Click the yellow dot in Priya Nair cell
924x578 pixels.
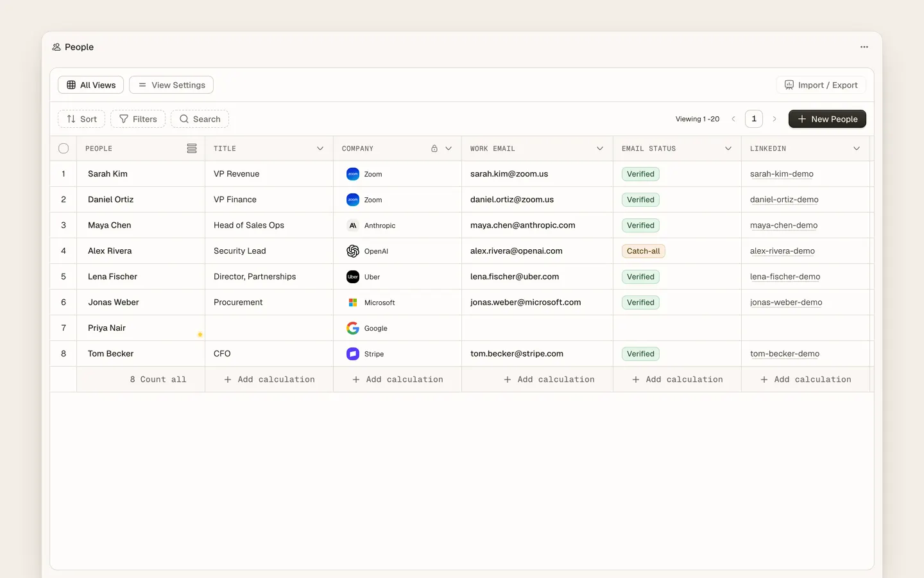pos(200,335)
